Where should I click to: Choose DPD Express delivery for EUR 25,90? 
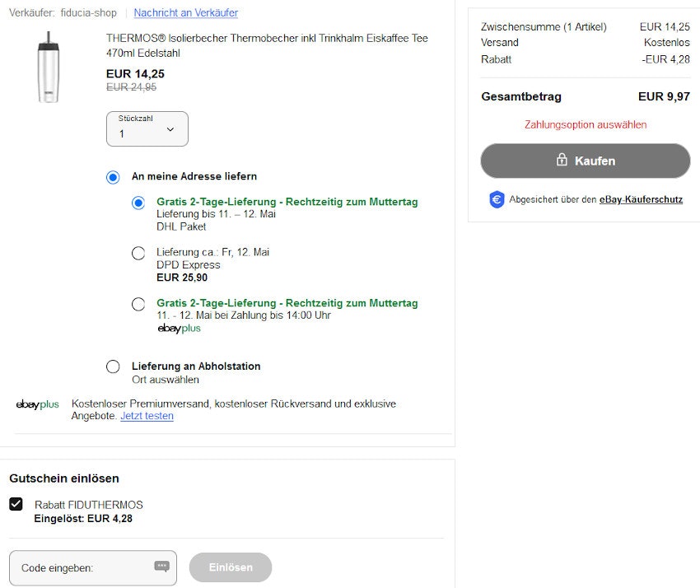click(139, 253)
